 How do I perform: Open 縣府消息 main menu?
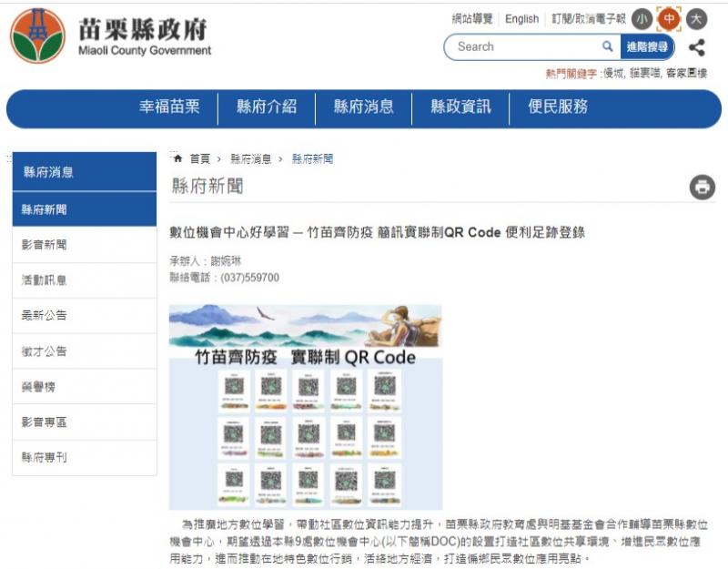point(363,107)
